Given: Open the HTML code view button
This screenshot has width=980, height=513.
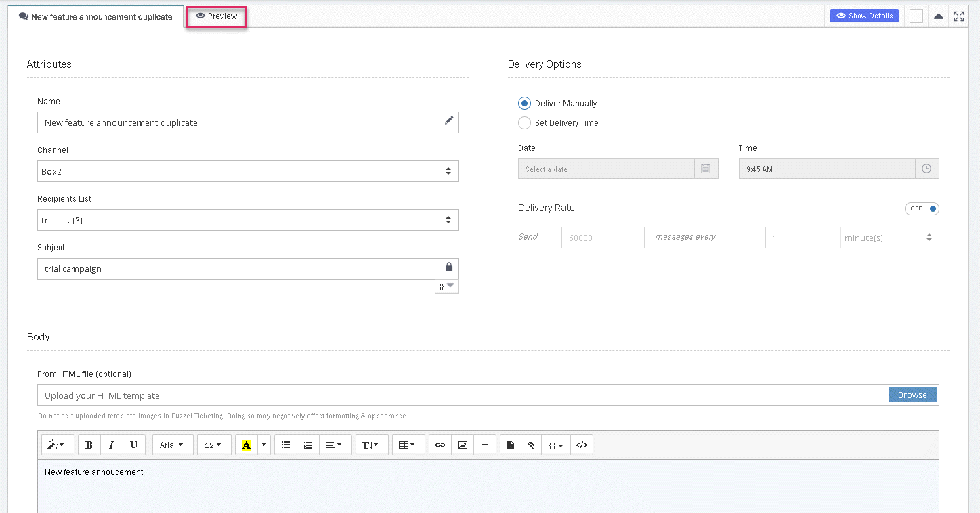Looking at the screenshot, I should tap(581, 445).
